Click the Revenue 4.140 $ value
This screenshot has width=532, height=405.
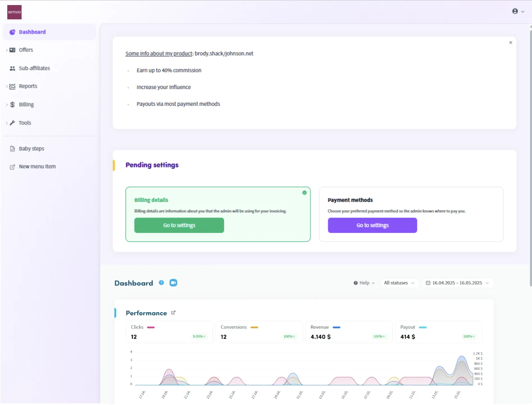(x=321, y=337)
